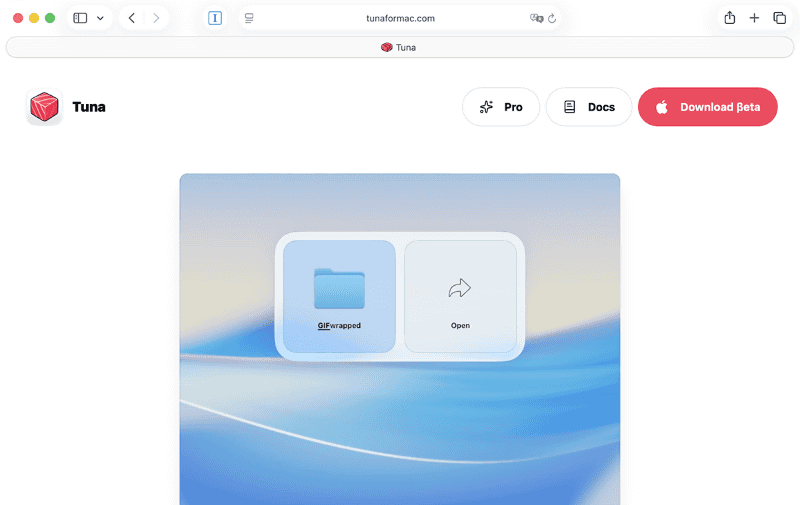Minimize the window with the yellow button

pos(34,18)
